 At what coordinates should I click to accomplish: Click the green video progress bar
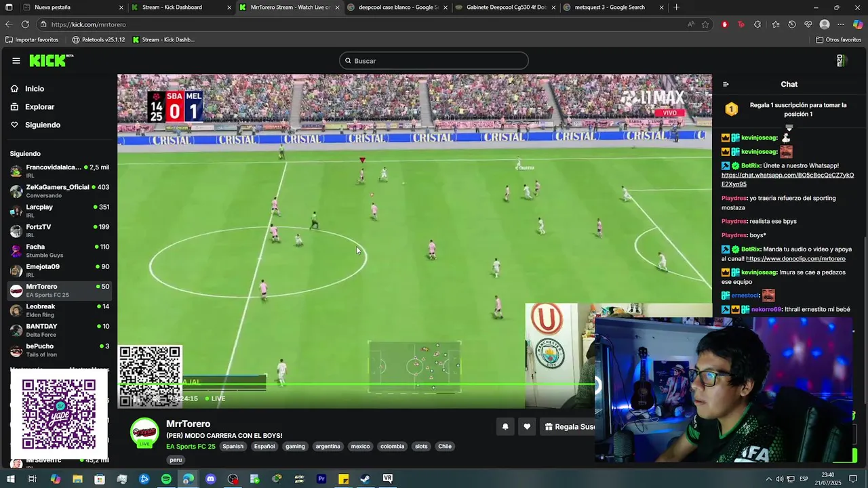(x=356, y=385)
